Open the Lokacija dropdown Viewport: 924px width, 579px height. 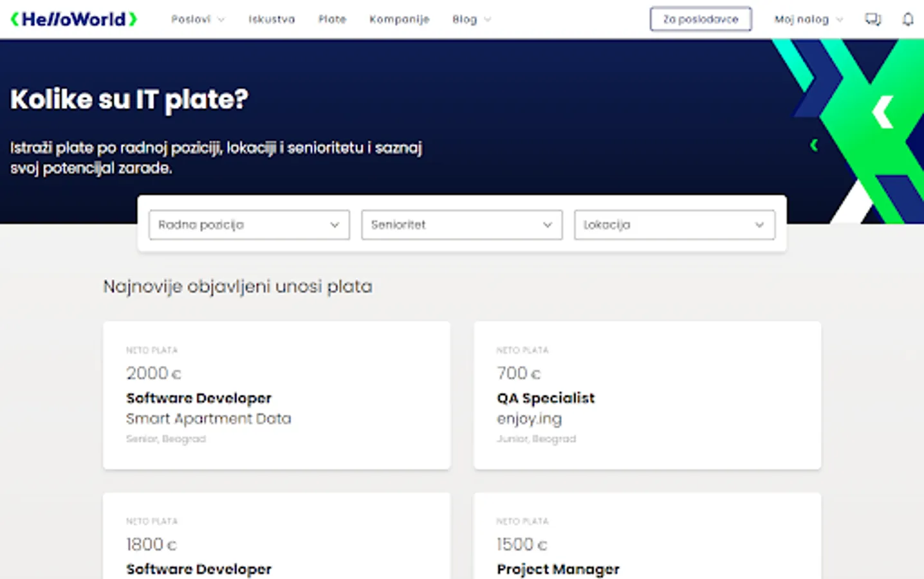tap(674, 225)
